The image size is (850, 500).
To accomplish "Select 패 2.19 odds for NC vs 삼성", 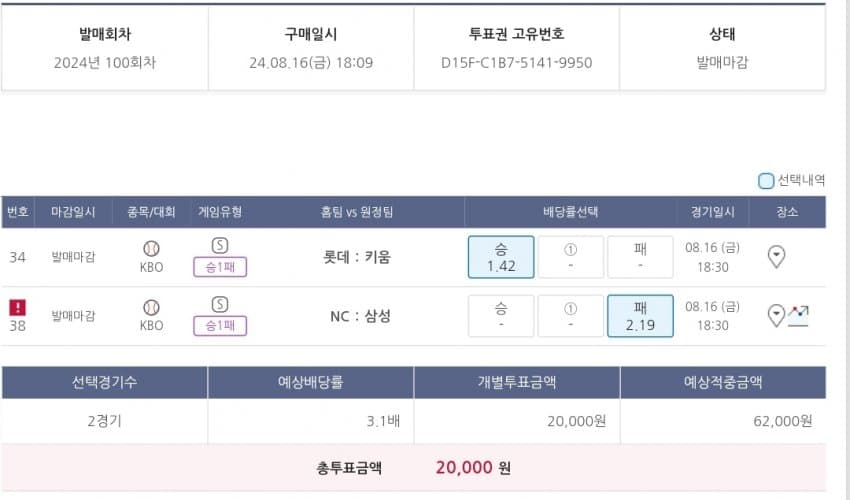I will click(640, 316).
